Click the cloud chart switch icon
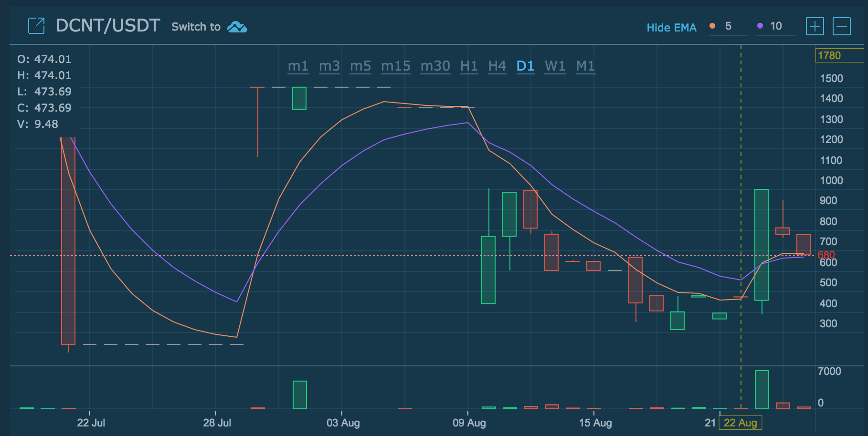This screenshot has width=868, height=436. (237, 27)
